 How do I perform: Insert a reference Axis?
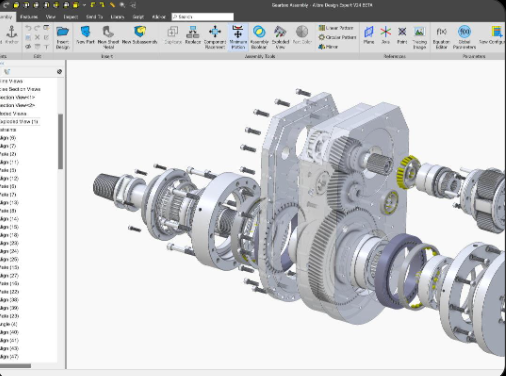coord(385,35)
